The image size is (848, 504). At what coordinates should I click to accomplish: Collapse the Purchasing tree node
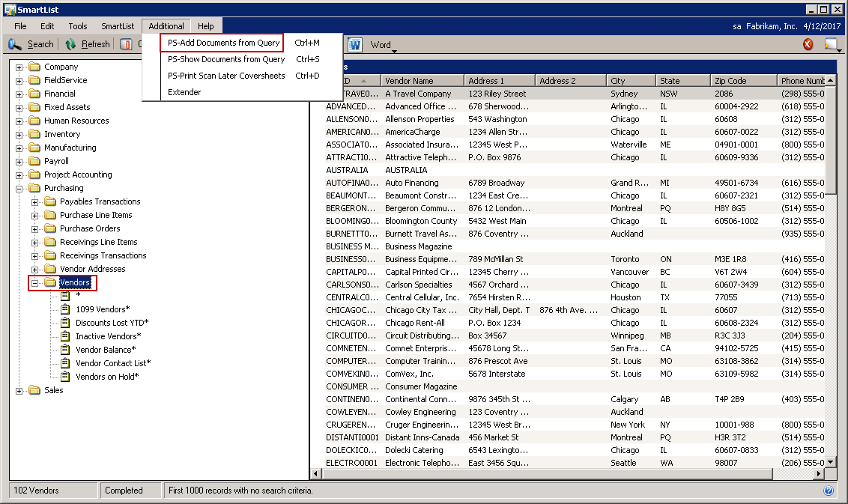[19, 189]
